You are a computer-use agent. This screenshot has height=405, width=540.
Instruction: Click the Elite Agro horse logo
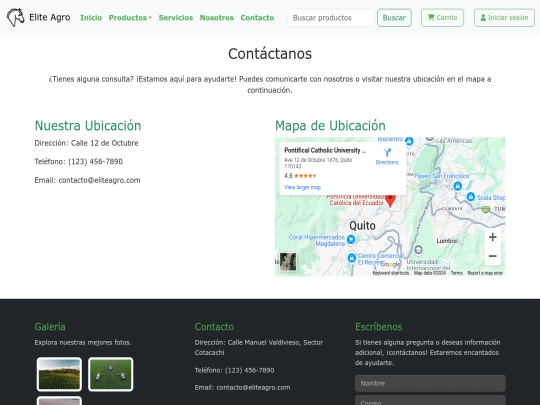(15, 17)
